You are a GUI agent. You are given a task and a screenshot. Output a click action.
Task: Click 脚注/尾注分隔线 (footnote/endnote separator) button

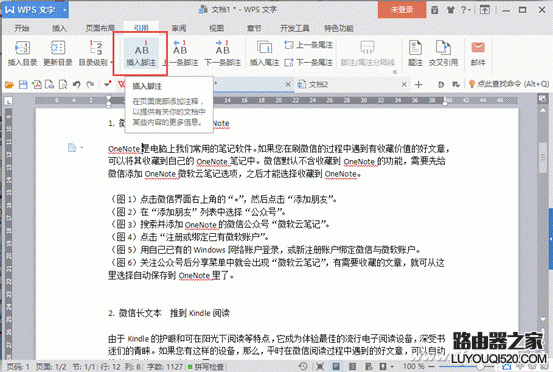[367, 53]
